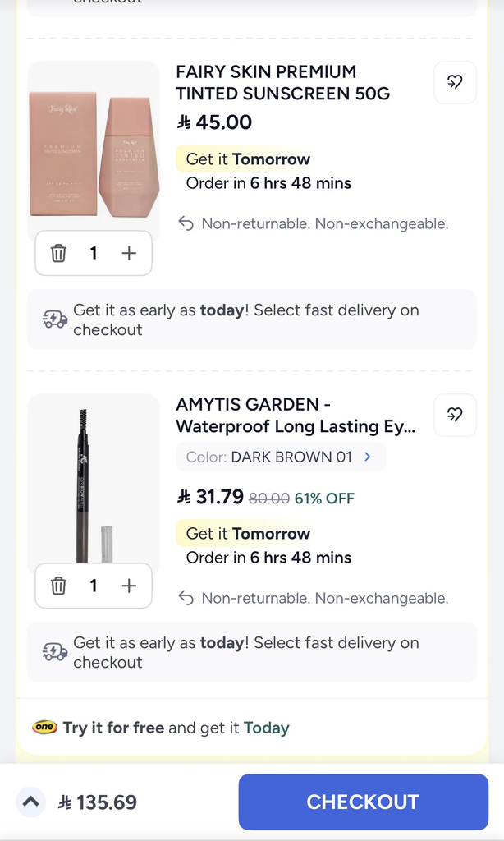The width and height of the screenshot is (504, 841).
Task: Increase quantity of Amytis Garden pencil
Action: click(129, 586)
